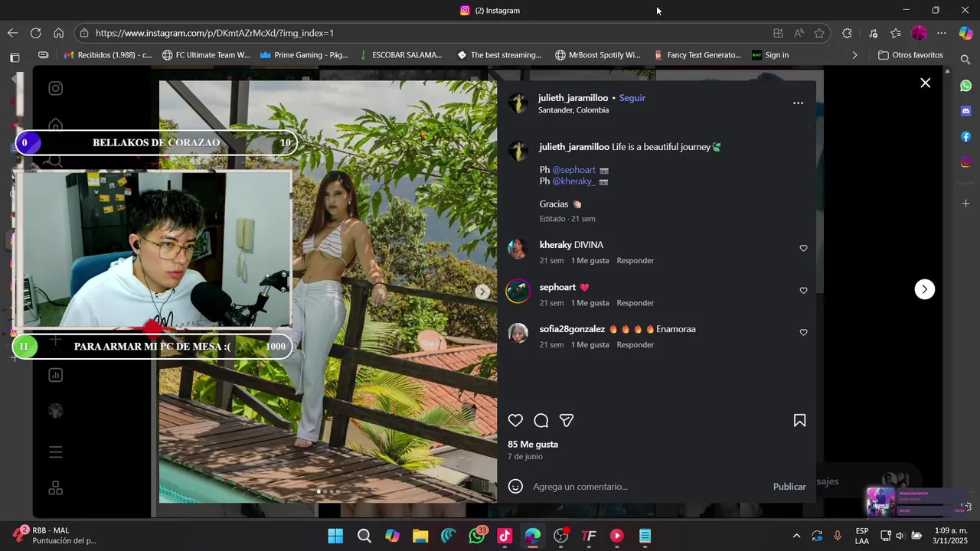The image size is (980, 551).
Task: Follow julieth_jaramilloo with Seguir
Action: (632, 98)
